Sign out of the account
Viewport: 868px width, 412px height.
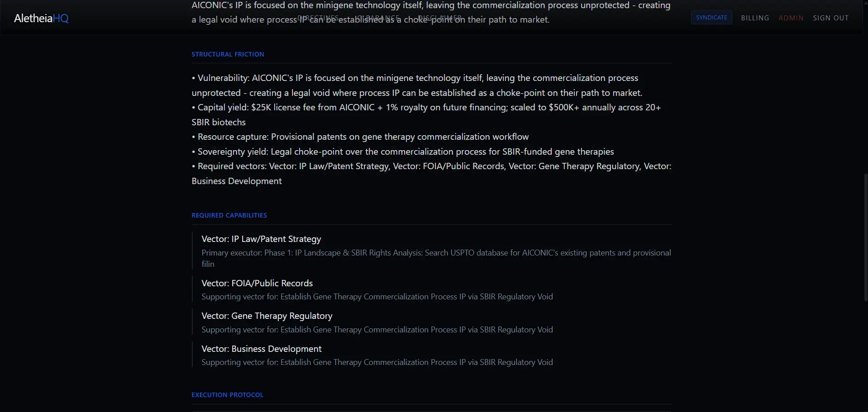(x=831, y=18)
